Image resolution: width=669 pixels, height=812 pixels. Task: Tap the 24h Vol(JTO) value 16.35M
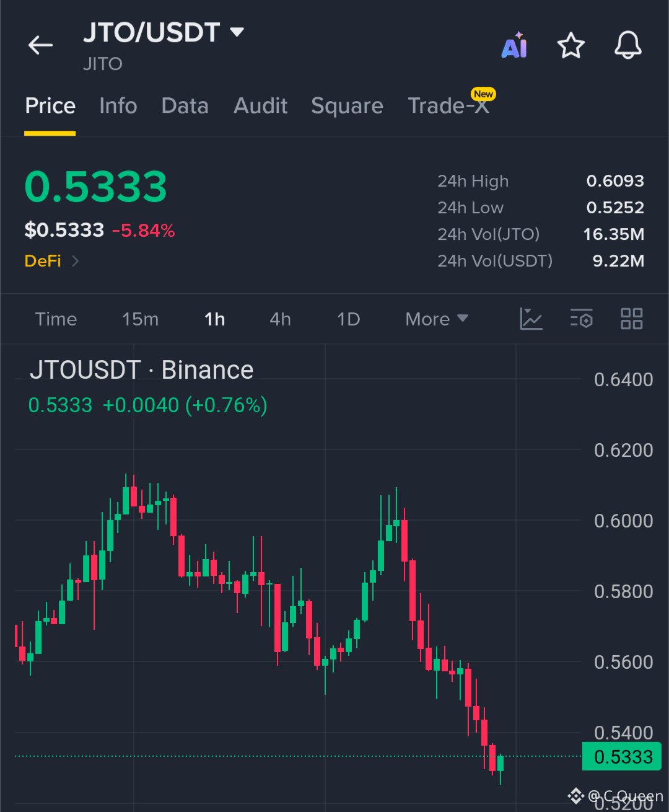tap(614, 234)
